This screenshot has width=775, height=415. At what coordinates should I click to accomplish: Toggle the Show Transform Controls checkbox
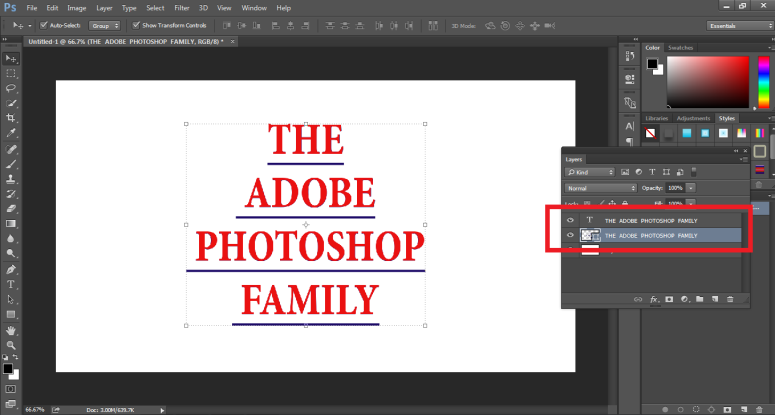click(x=136, y=25)
